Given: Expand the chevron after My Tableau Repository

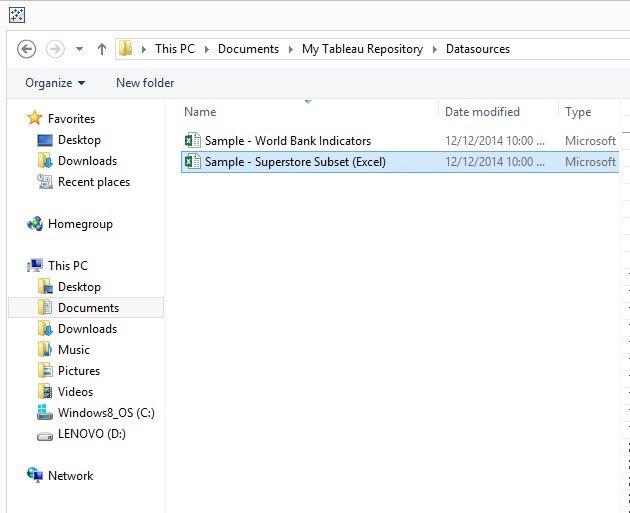Looking at the screenshot, I should click(x=434, y=49).
